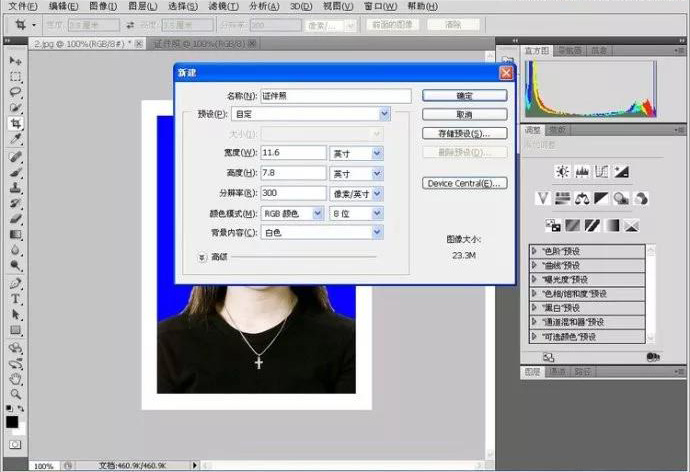The image size is (690, 472).
Task: Expand the 高级 advanced section
Action: pyautogui.click(x=202, y=257)
